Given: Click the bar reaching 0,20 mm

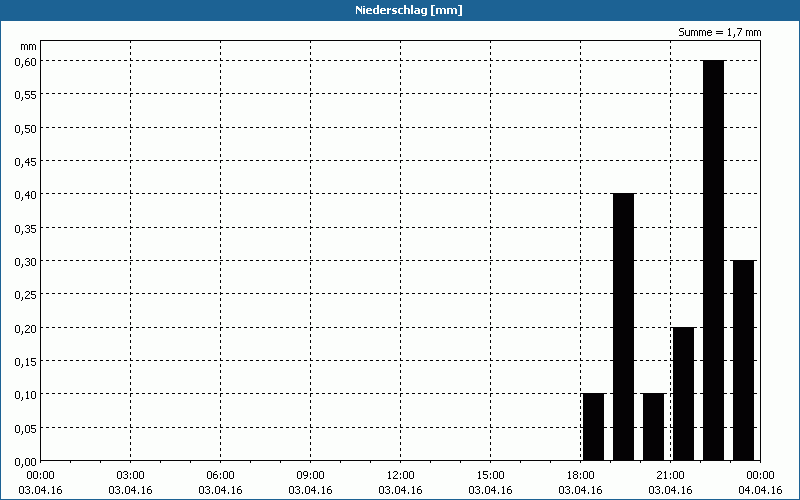Looking at the screenshot, I should point(684,394).
